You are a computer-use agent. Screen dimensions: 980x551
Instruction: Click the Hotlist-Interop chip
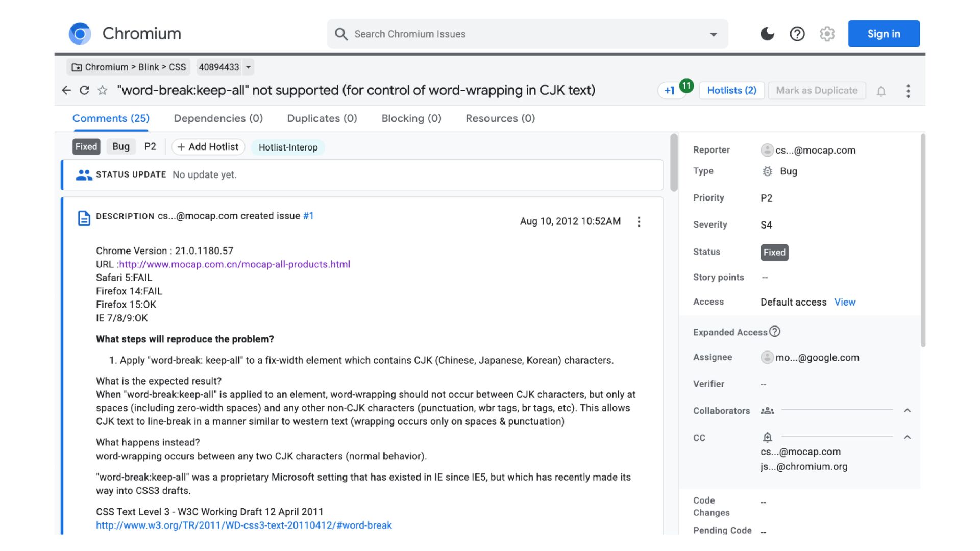(x=288, y=147)
